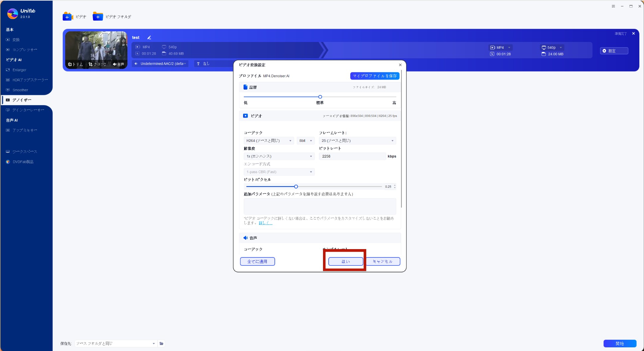This screenshot has height=351, width=644.
Task: Click the quality slider handle
Action: pos(320,97)
